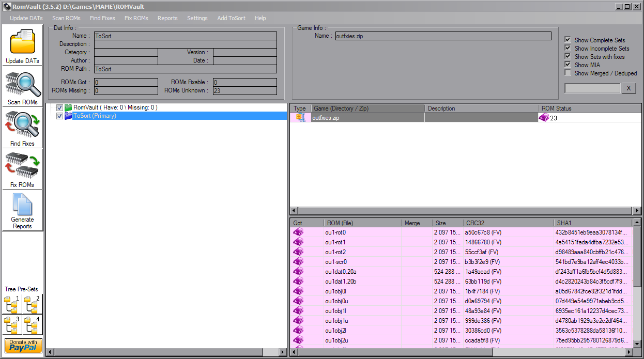Disable Show MIA
Viewport: 644px width, 359px height.
pos(568,64)
